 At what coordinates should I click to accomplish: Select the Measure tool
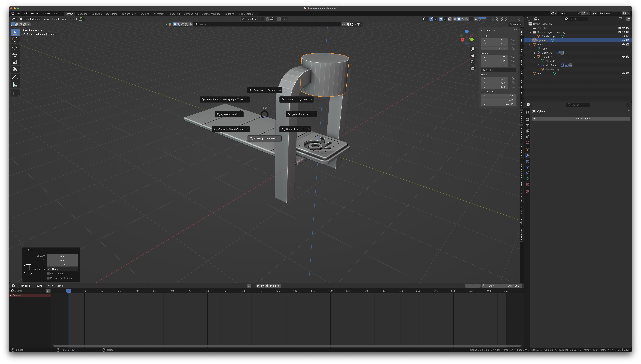tap(15, 85)
